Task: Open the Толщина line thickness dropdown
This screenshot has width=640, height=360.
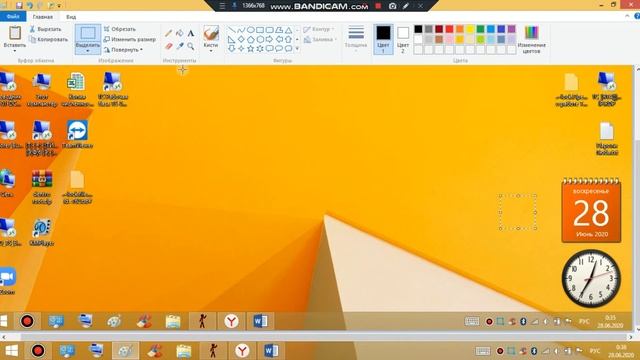Action: coord(356,39)
